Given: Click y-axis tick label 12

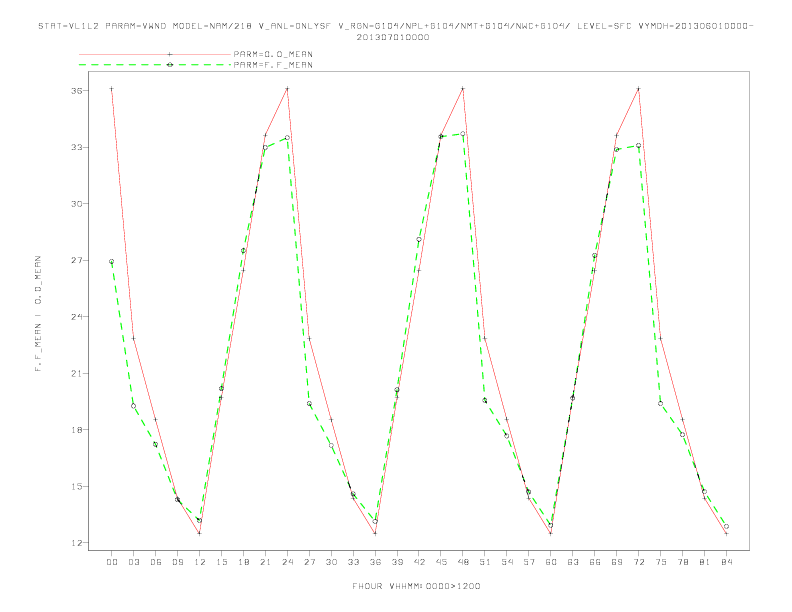Looking at the screenshot, I should tap(77, 543).
